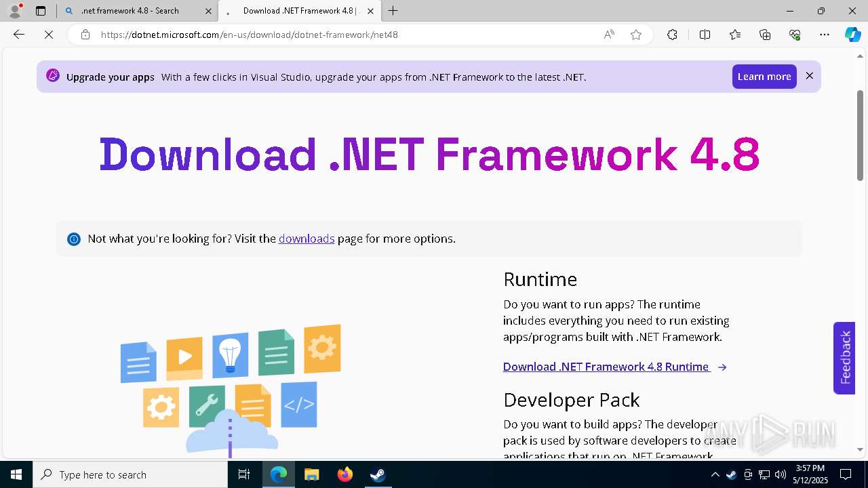The width and height of the screenshot is (868, 488).
Task: Activate the Read aloud icon
Action: click(x=609, y=35)
